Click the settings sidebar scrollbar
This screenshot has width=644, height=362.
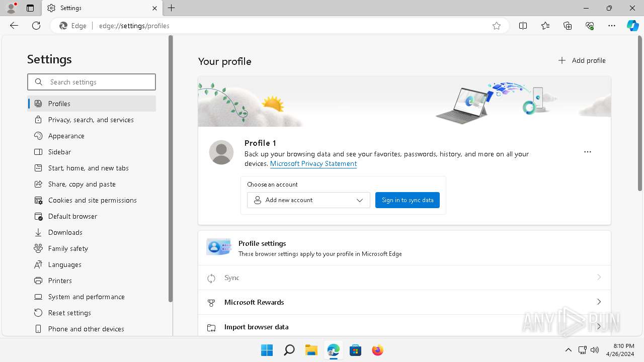click(x=171, y=168)
